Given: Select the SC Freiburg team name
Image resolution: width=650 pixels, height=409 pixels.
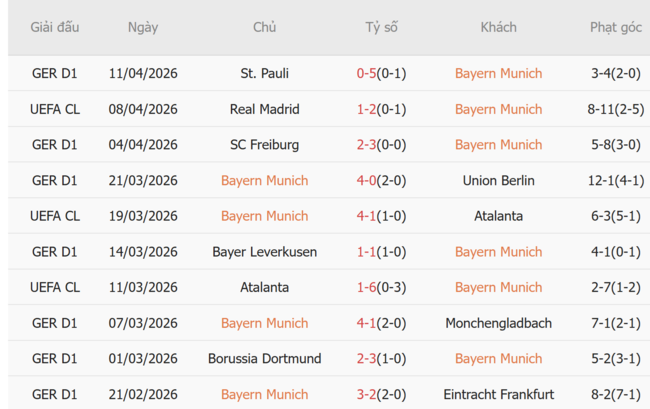Looking at the screenshot, I should click(264, 145).
